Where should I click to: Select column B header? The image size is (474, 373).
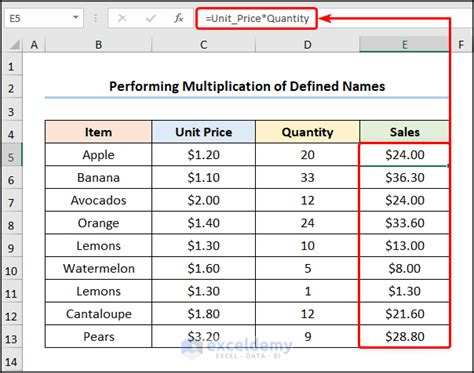[x=98, y=44]
